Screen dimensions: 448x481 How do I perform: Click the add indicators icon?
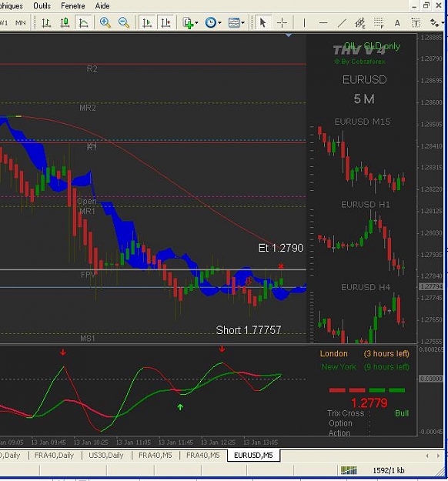(x=188, y=23)
